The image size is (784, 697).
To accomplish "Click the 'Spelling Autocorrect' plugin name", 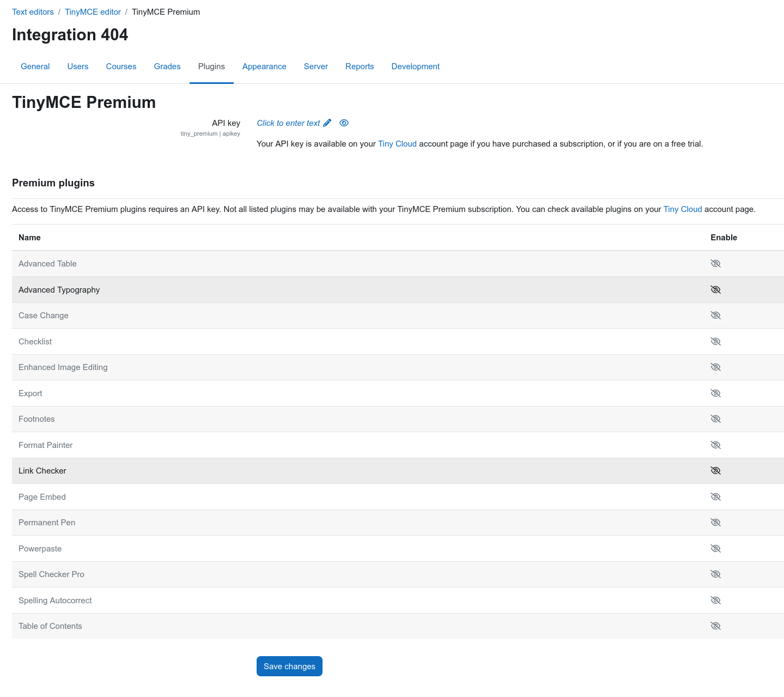I will 55,601.
